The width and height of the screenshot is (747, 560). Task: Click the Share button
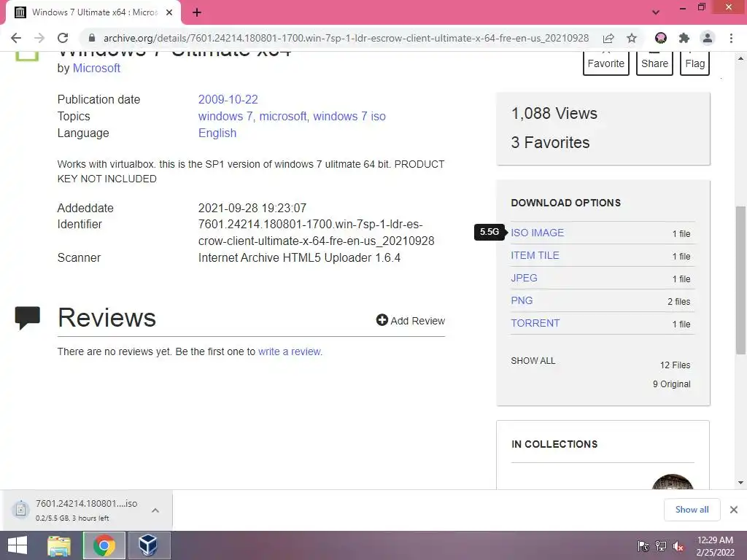654,63
